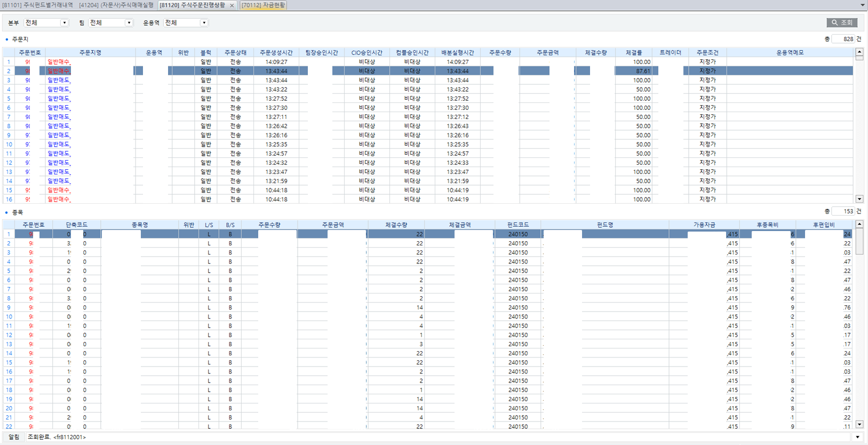Click the 주문생성시간 column header
Image resolution: width=868 pixels, height=445 pixels.
(x=276, y=53)
